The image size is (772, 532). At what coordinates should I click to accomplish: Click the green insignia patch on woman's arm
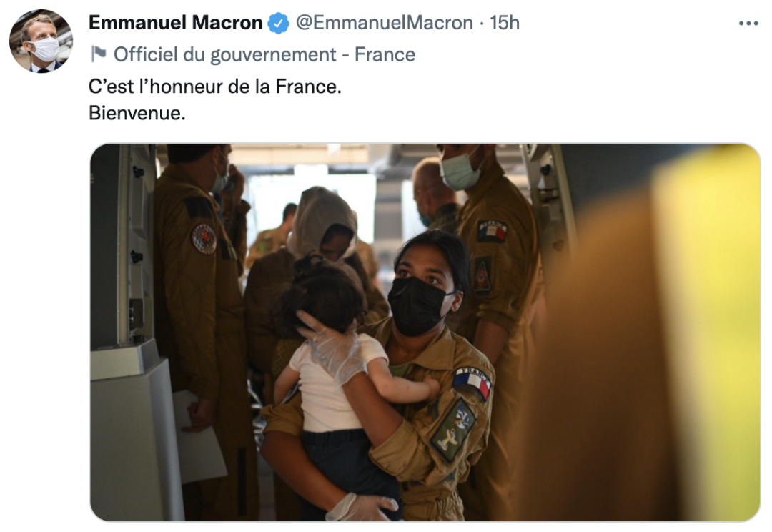(x=452, y=430)
